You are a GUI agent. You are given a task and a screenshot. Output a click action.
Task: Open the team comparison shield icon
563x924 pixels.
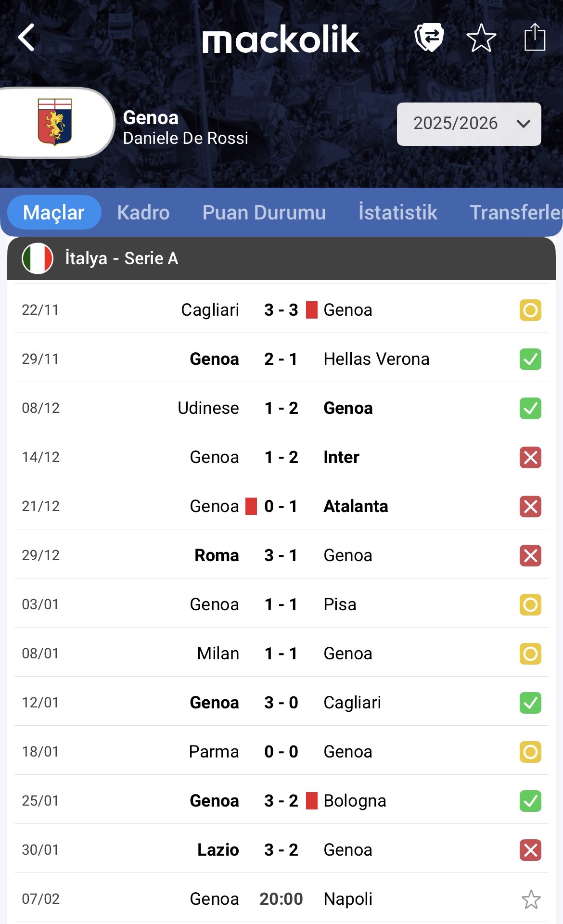click(x=429, y=37)
